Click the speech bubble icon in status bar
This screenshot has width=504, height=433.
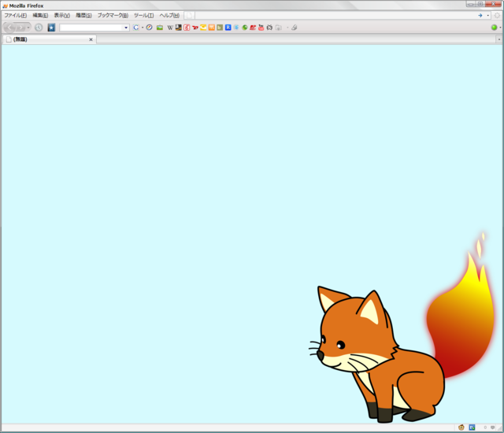point(492,427)
